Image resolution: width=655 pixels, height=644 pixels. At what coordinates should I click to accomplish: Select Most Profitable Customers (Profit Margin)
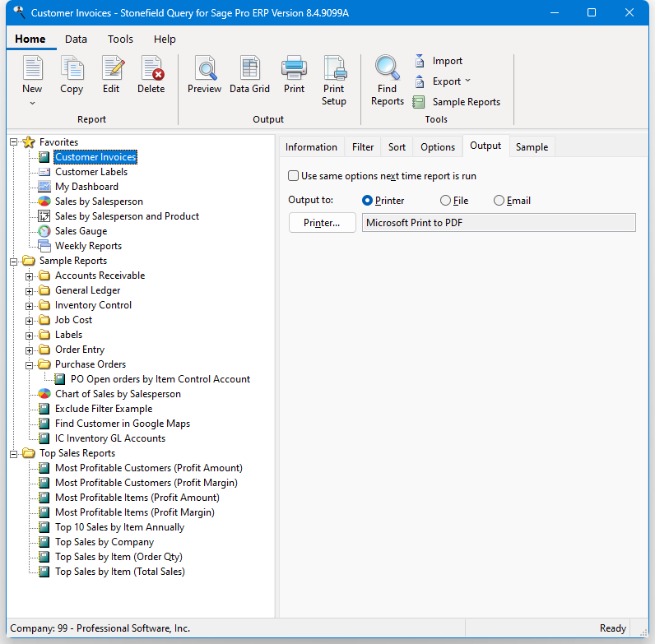(146, 483)
